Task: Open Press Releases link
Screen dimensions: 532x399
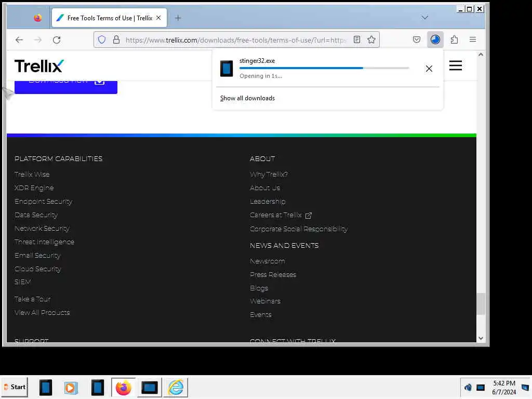Action: coord(273,274)
